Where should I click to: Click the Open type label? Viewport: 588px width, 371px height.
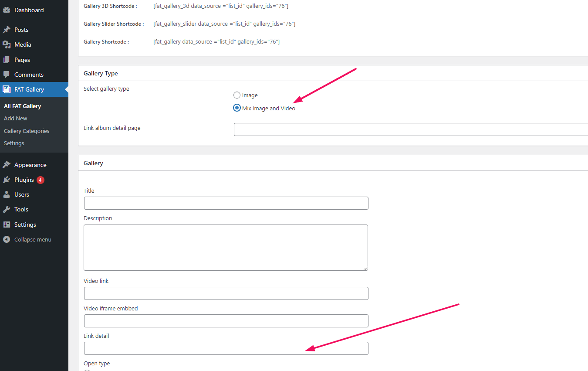pyautogui.click(x=97, y=363)
